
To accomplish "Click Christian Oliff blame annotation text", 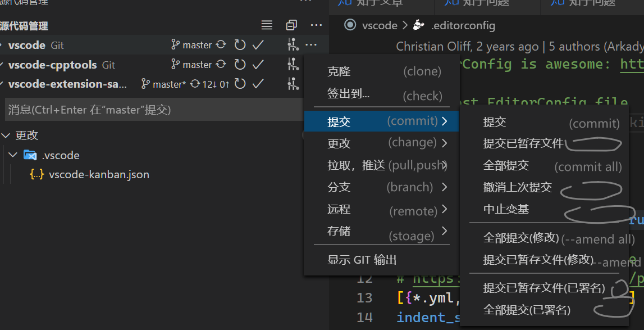I will tap(519, 47).
